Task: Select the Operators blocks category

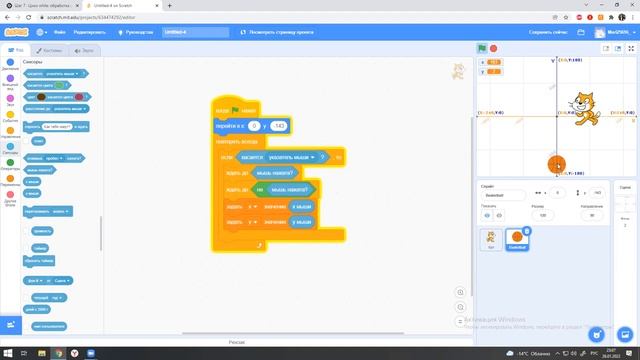Action: 10,164
